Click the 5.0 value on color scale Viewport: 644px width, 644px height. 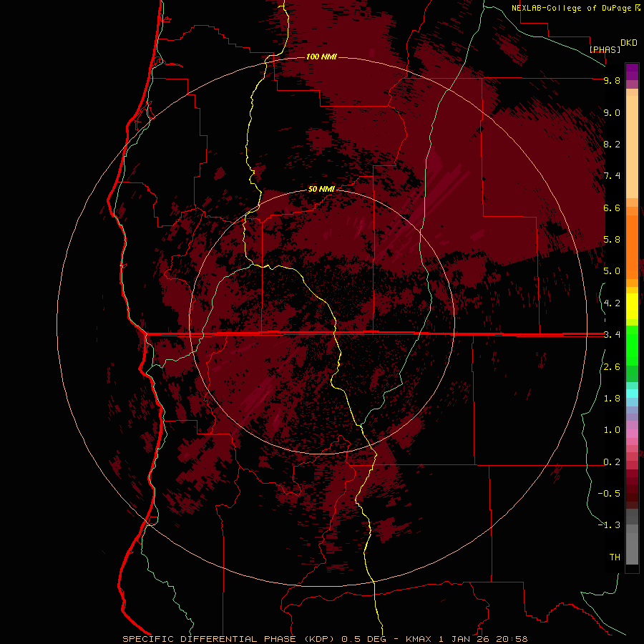612,271
